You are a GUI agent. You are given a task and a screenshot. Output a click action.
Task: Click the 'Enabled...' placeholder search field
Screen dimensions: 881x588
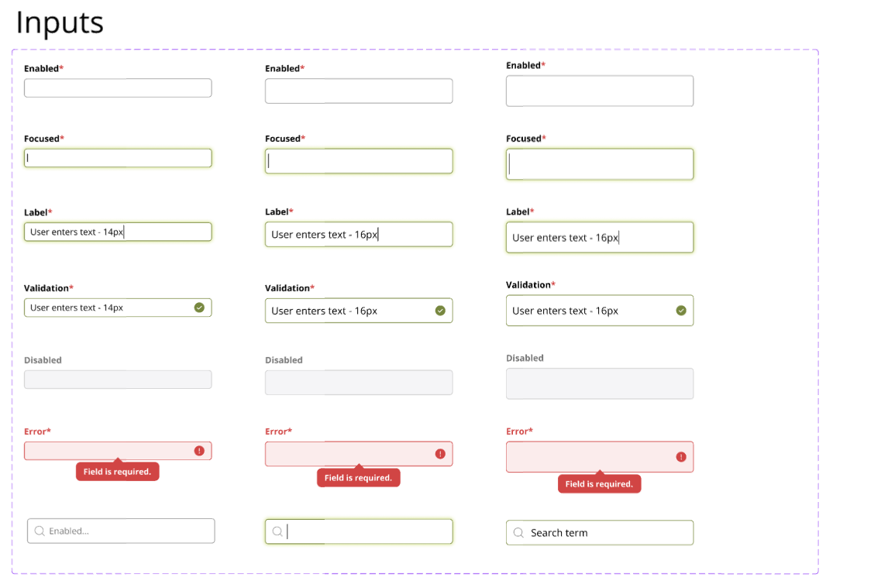[x=121, y=531]
